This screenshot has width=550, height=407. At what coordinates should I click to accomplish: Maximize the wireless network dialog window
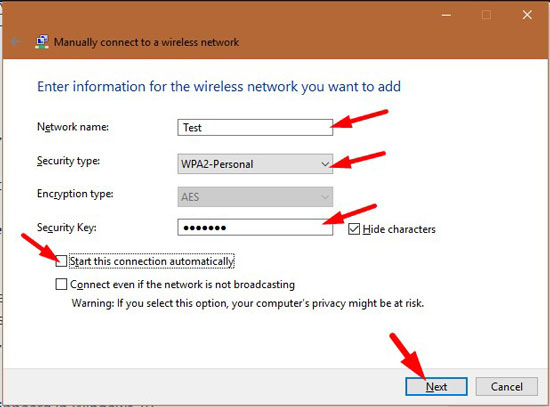486,15
